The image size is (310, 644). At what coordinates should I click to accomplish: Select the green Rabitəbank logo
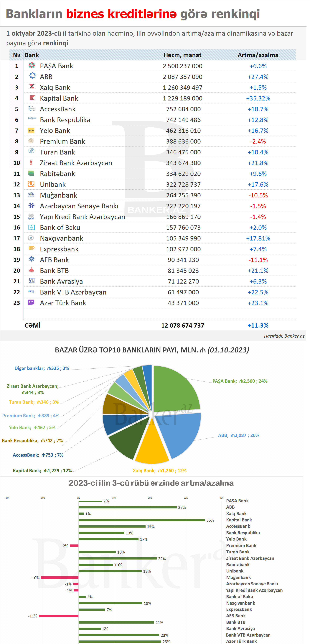pyautogui.click(x=31, y=173)
